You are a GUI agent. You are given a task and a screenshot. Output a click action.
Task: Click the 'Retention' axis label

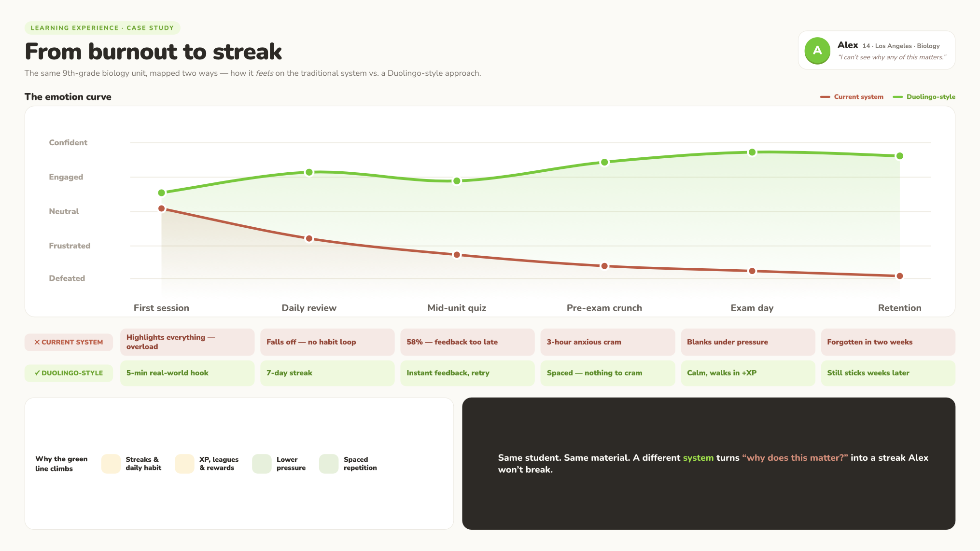[900, 308]
